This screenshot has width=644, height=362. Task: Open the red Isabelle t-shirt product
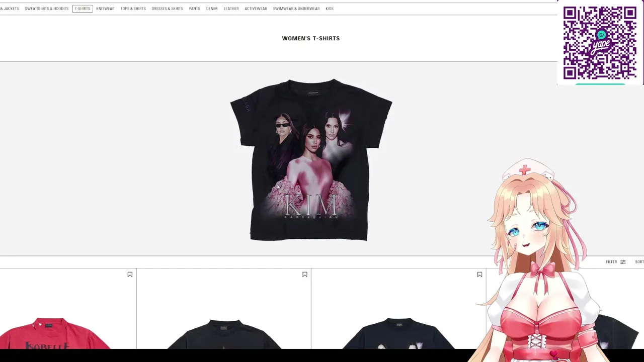[56, 333]
